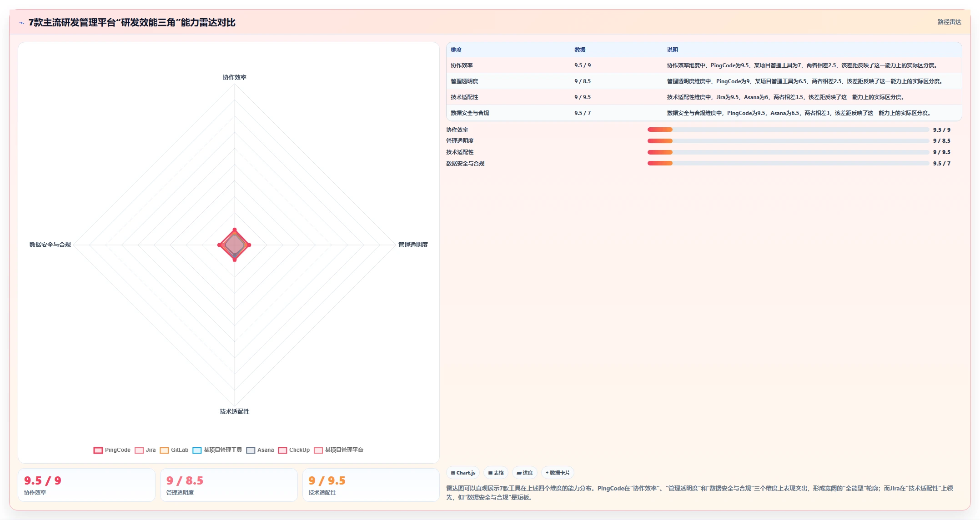Click the page title 7款主流研发管理平台

click(132, 22)
